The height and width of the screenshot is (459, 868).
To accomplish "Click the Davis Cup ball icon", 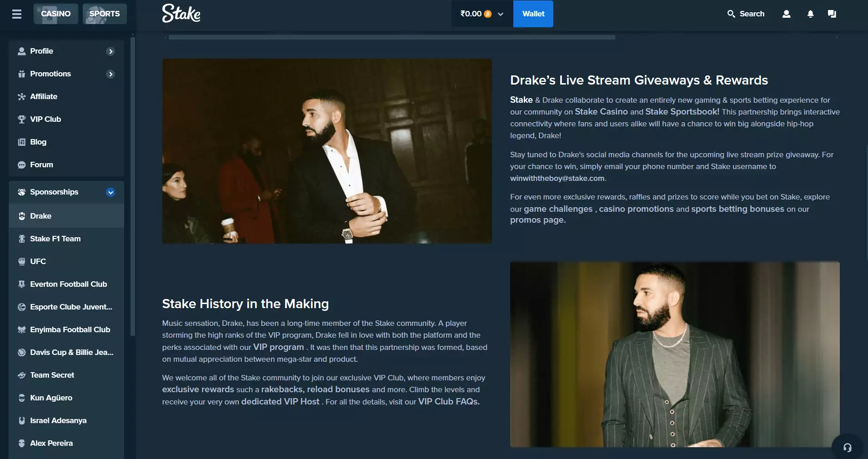I will point(21,353).
